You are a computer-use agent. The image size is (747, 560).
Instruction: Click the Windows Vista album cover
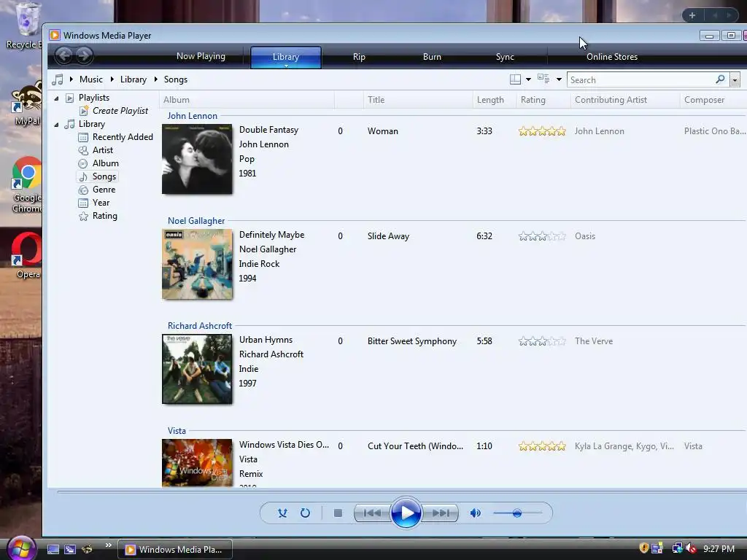(x=197, y=462)
